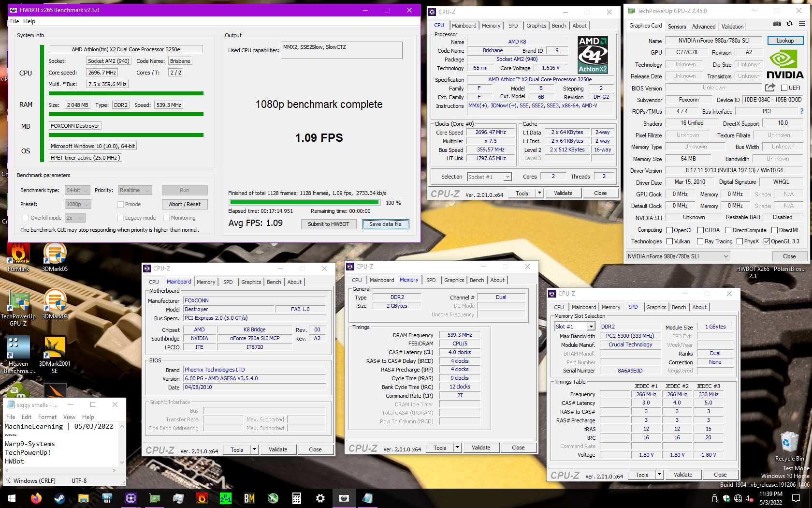Switch to Notepad from the taskbar
Viewport: 812px width, 508px height.
click(368, 498)
